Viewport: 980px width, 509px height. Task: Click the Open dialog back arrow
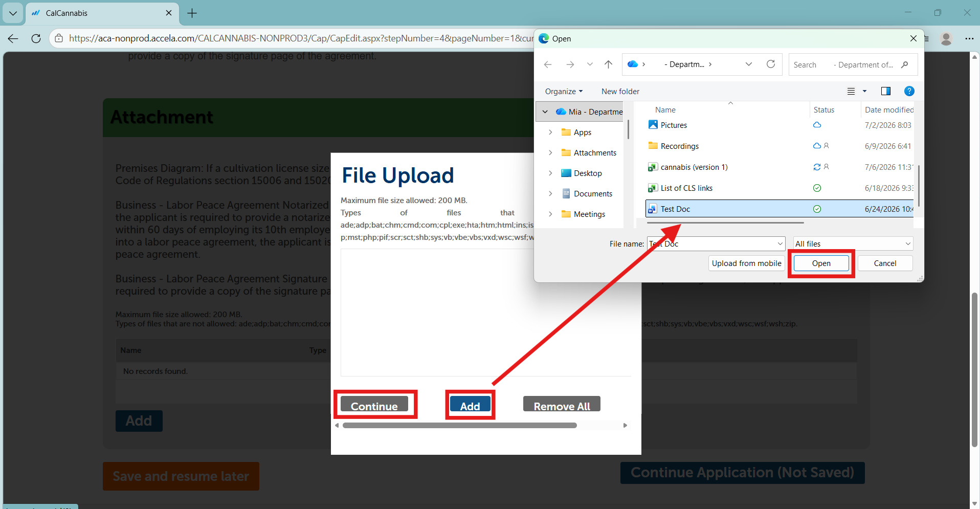coord(548,64)
